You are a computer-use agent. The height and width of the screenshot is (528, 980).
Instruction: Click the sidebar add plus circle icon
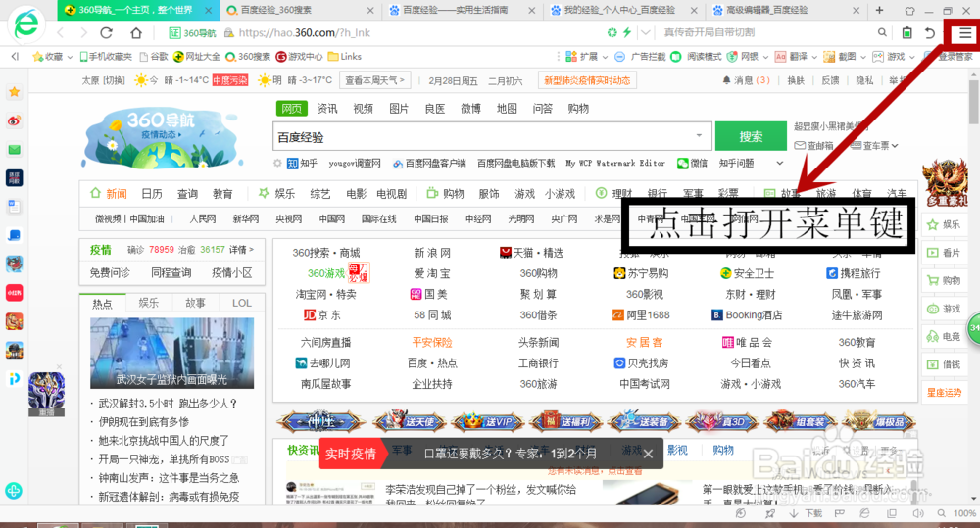click(14, 491)
